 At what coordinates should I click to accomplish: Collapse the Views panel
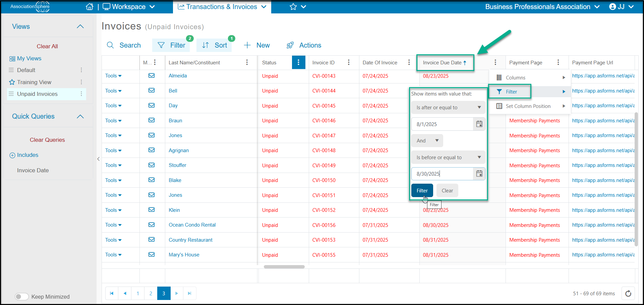click(x=80, y=26)
